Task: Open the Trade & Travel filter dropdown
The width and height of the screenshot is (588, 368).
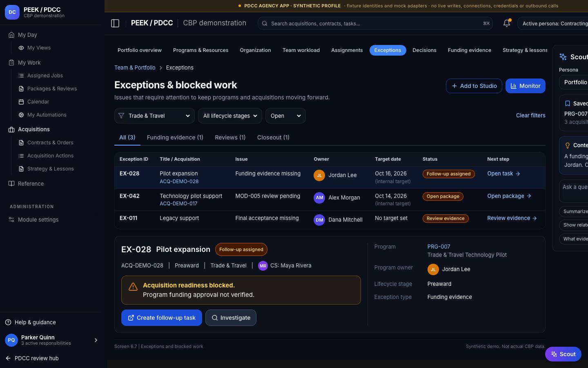Action: 154,116
